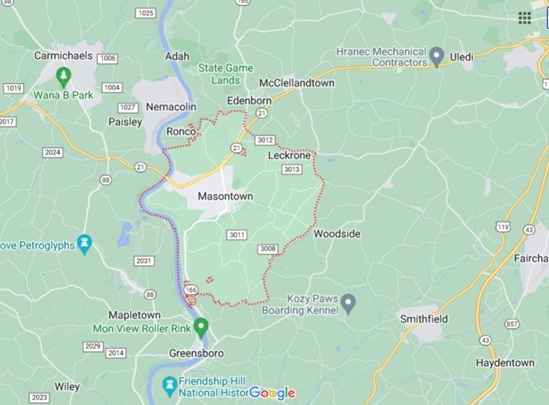The image size is (549, 405).
Task: Select the Mon View Roller Rink marker
Action: (x=201, y=327)
